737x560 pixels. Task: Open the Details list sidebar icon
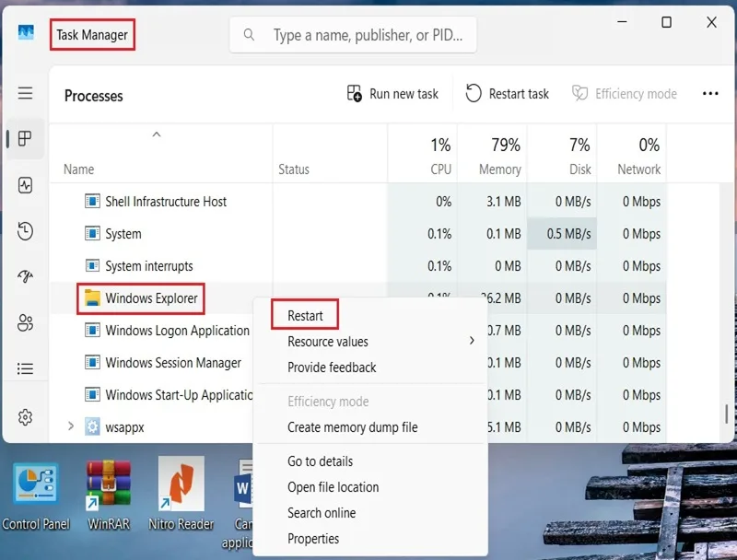[x=26, y=368]
